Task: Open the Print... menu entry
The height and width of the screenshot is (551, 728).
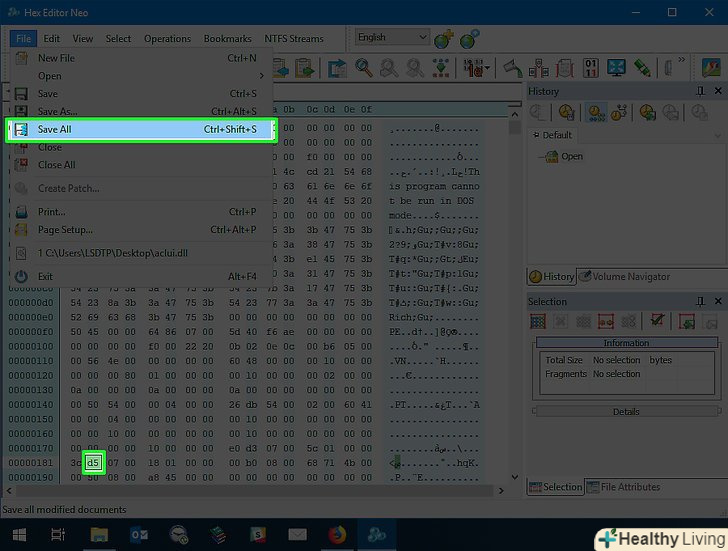Action: click(141, 212)
